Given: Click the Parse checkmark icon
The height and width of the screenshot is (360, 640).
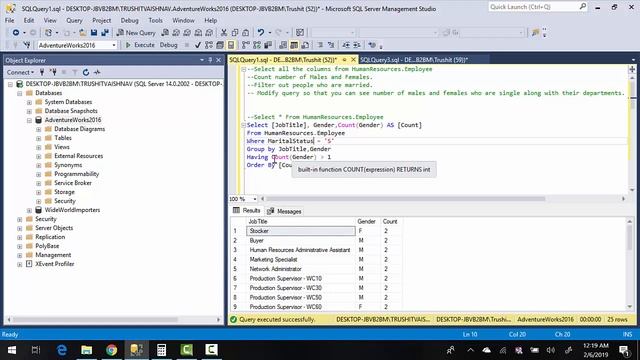Looking at the screenshot, I should [198, 45].
